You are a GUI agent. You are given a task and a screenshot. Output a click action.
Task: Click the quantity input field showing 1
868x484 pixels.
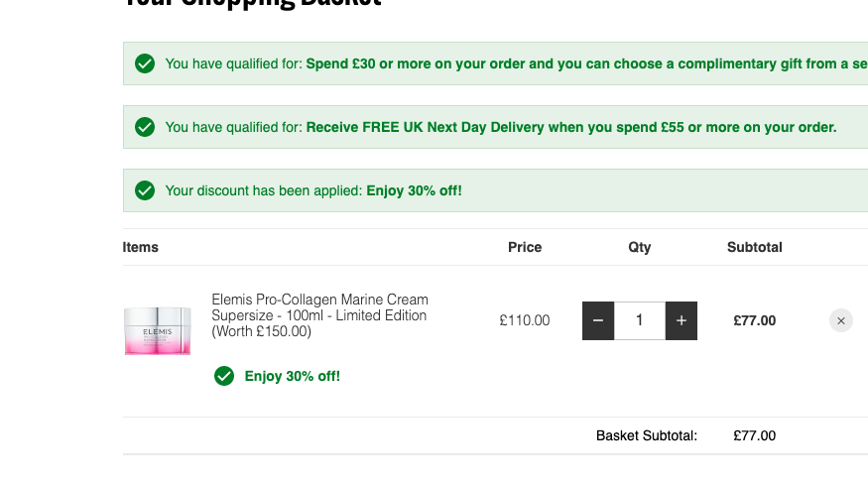coord(640,320)
